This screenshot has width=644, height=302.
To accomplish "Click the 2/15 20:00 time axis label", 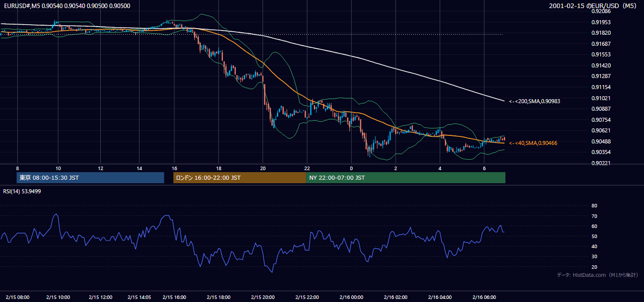I will click(263, 297).
